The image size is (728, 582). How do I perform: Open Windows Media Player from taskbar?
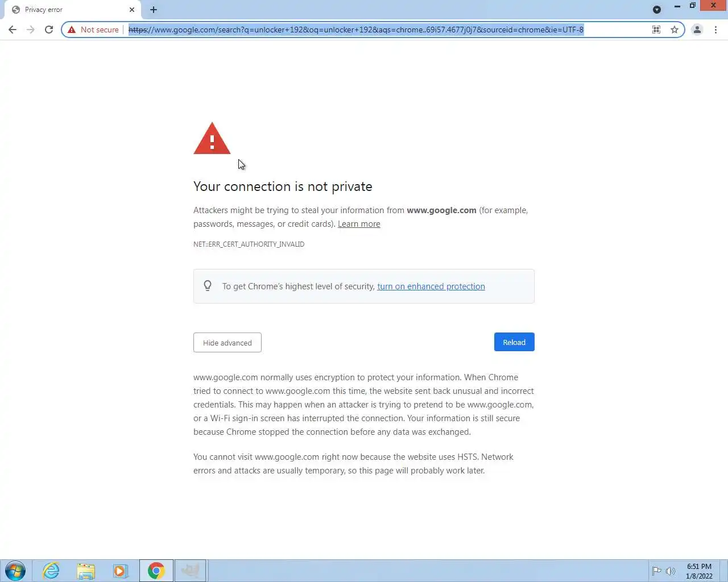[121, 571]
